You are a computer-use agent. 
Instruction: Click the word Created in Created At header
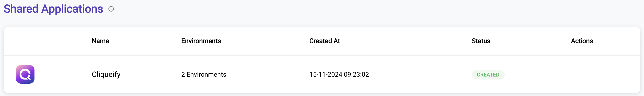(321, 41)
